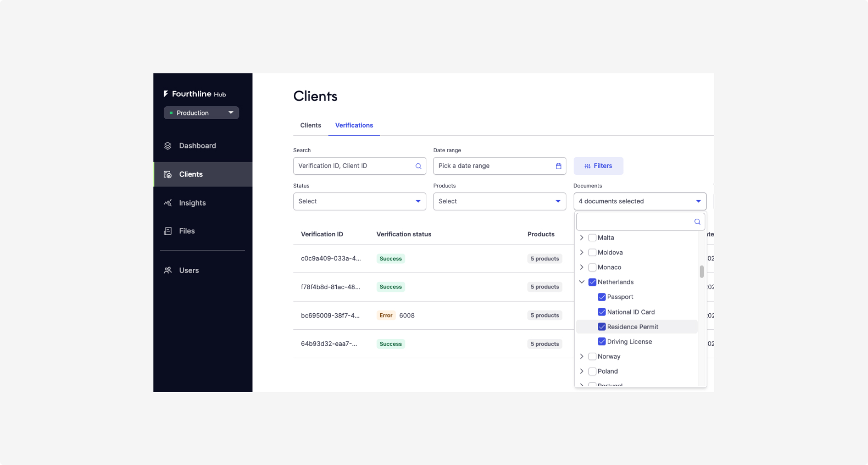Click error code 6008

click(x=407, y=316)
